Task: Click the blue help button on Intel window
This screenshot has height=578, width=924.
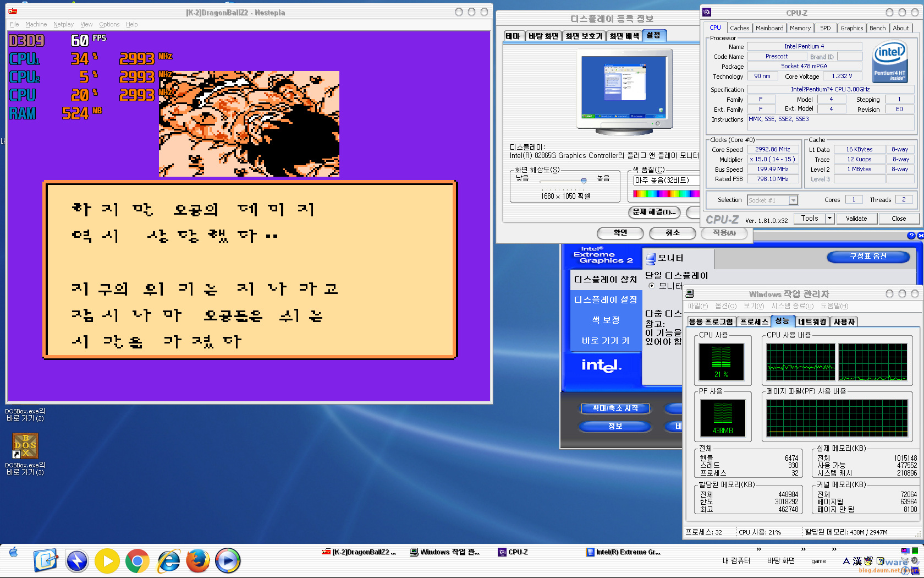Action: coord(911,236)
